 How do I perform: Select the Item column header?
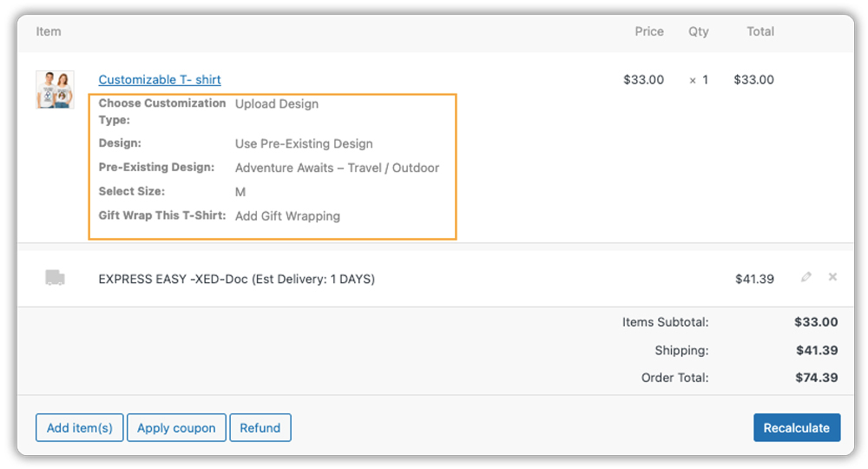pyautogui.click(x=49, y=31)
